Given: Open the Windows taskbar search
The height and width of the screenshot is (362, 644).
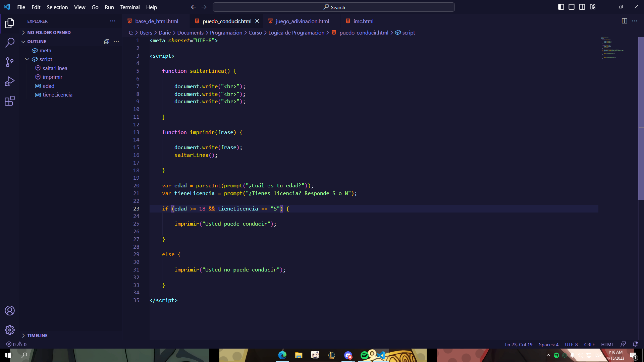Looking at the screenshot, I should 24,355.
